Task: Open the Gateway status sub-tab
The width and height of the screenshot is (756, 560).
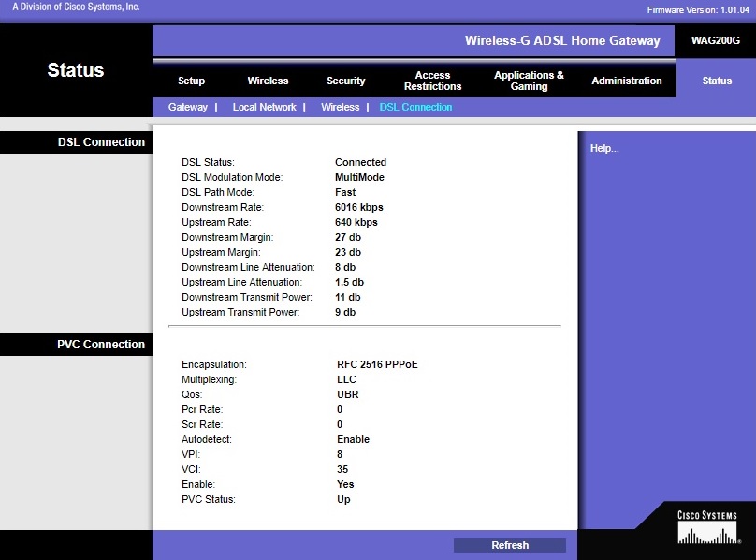Action: click(x=188, y=107)
